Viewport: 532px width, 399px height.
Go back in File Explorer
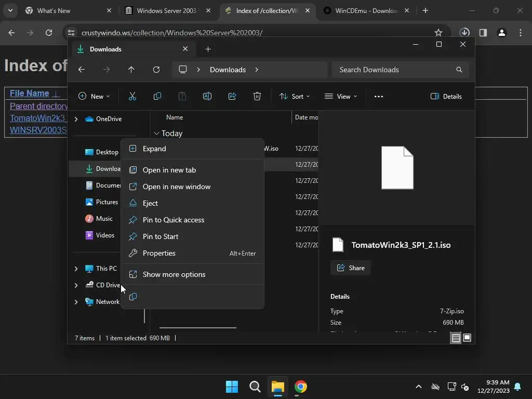pyautogui.click(x=82, y=70)
